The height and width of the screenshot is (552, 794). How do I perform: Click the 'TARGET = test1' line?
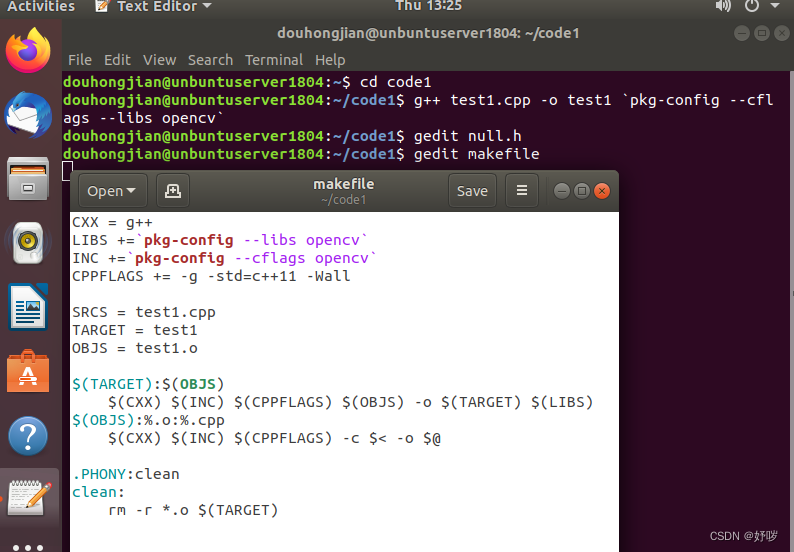(135, 330)
